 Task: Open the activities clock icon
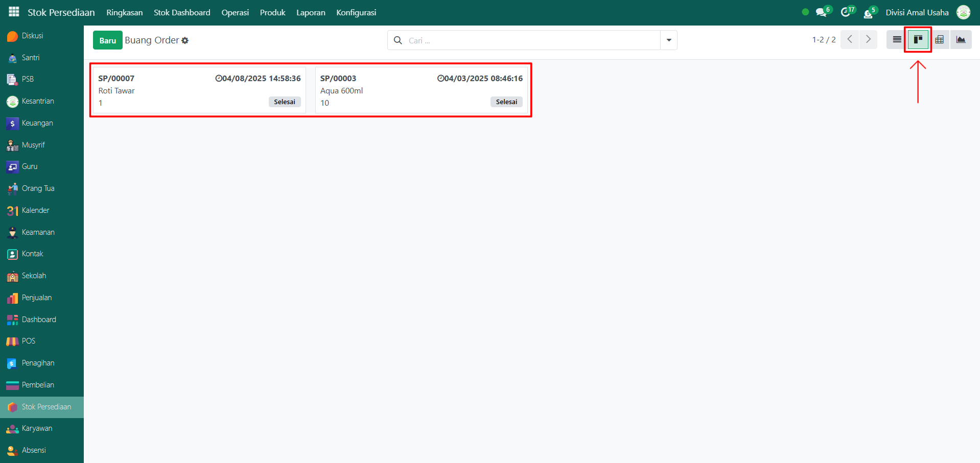click(x=846, y=12)
